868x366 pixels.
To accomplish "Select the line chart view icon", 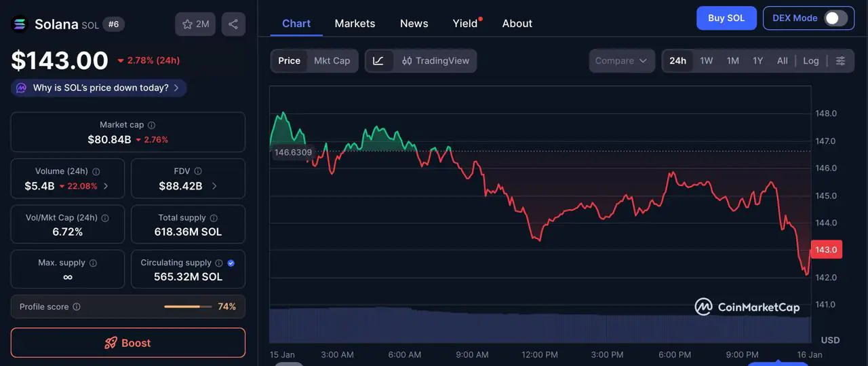I will 378,60.
